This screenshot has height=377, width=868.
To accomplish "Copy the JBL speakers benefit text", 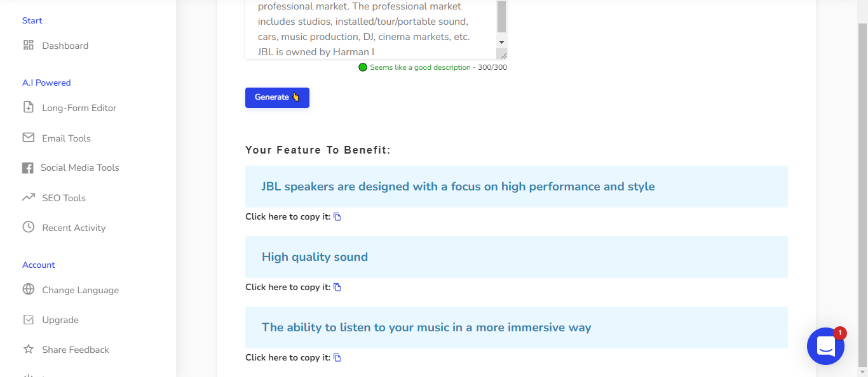I will coord(337,216).
